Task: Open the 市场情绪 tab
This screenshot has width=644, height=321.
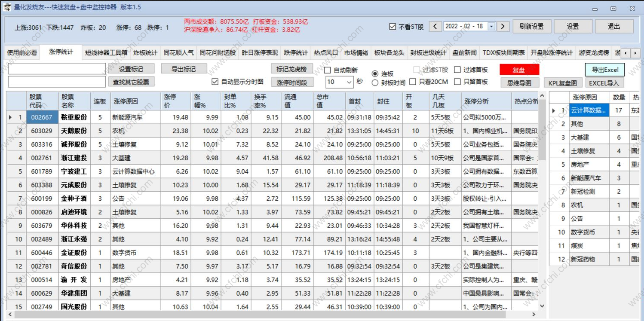Action: 356,53
